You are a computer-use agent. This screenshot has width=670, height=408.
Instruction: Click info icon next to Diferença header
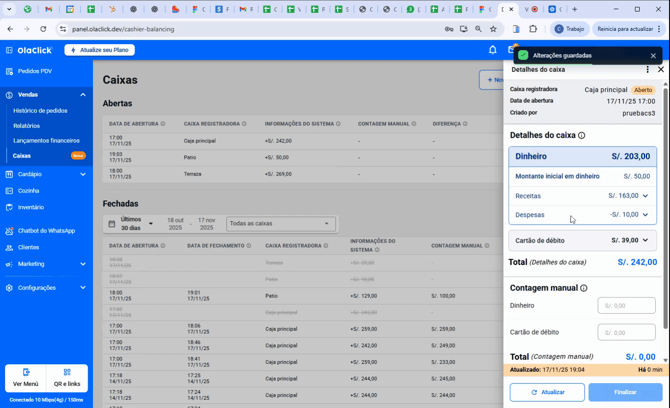(465, 124)
